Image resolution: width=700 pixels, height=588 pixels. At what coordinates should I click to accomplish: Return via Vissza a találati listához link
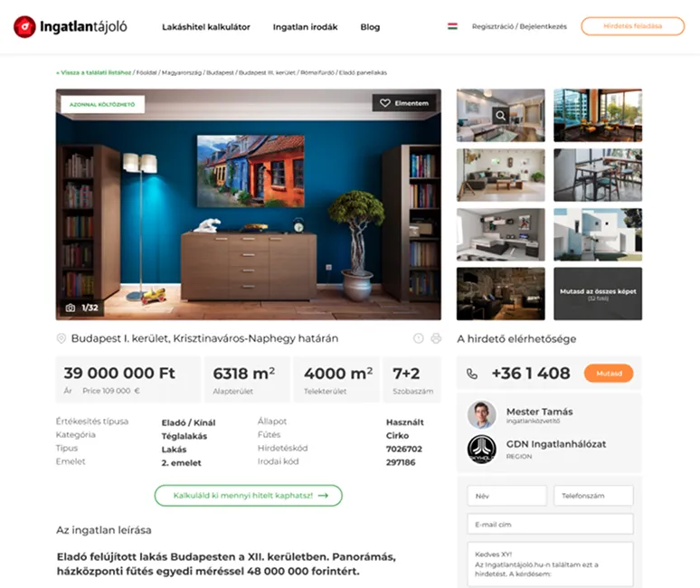point(94,72)
